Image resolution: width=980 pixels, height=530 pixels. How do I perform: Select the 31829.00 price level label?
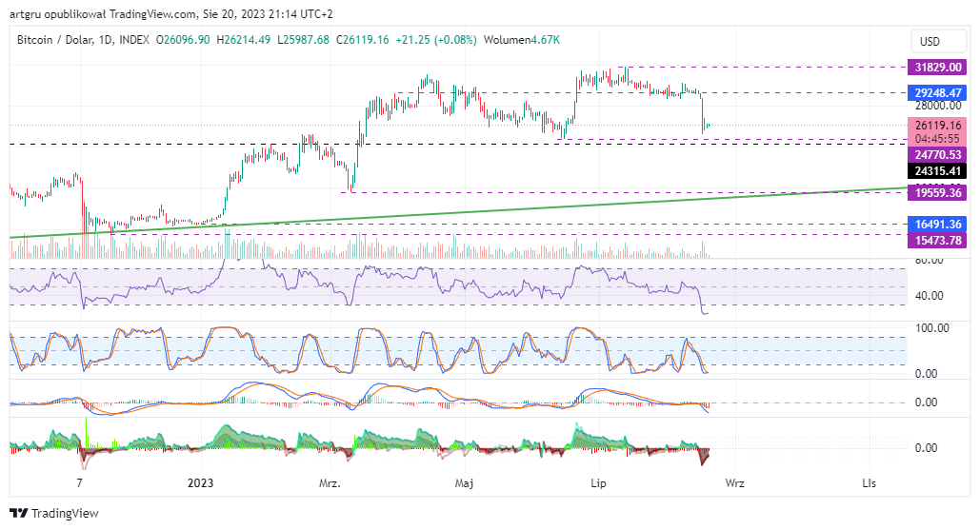(x=937, y=67)
